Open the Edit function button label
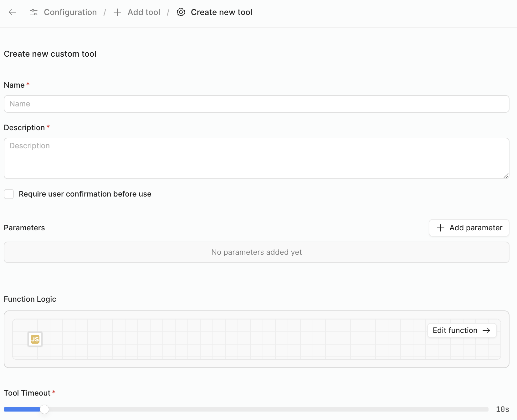 (455, 330)
